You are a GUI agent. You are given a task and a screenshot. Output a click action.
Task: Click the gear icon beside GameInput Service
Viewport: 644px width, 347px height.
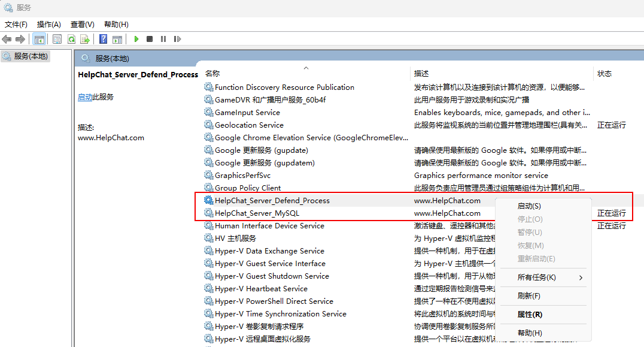coord(209,112)
